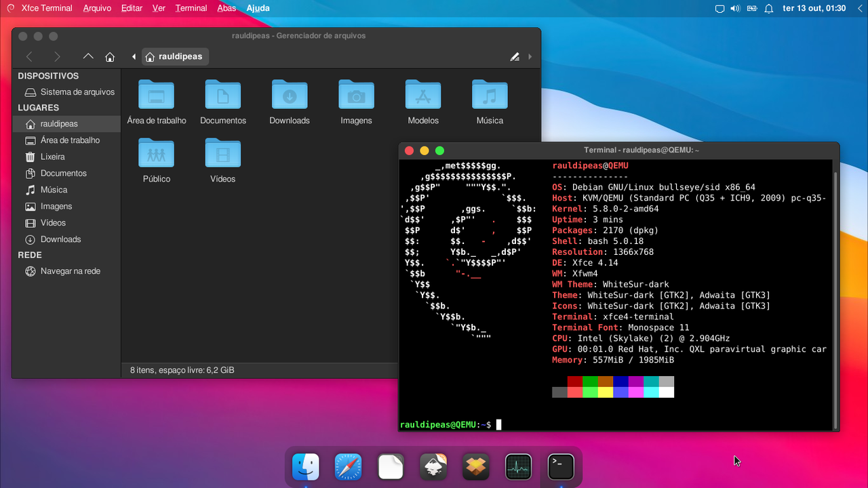Go to home folder via toolbar icon
Viewport: 868px width, 488px height.
pyautogui.click(x=110, y=57)
